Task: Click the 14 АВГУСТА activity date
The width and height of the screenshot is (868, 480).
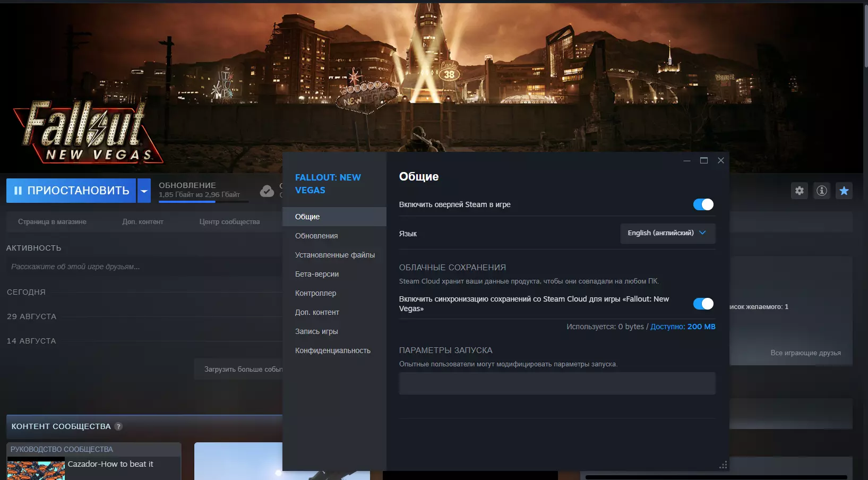Action: point(31,341)
